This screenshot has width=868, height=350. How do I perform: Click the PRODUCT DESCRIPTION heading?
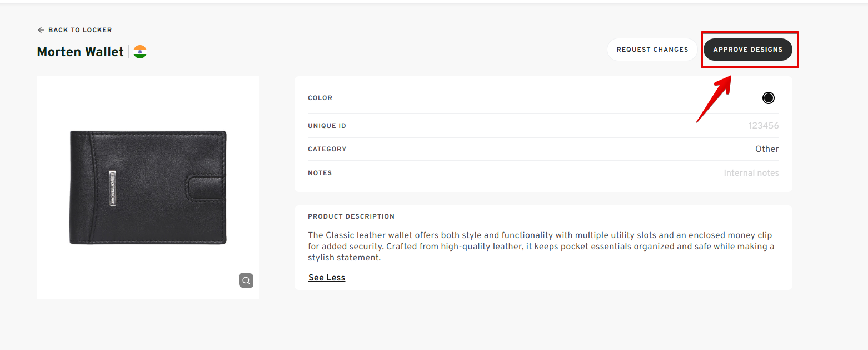tap(351, 216)
